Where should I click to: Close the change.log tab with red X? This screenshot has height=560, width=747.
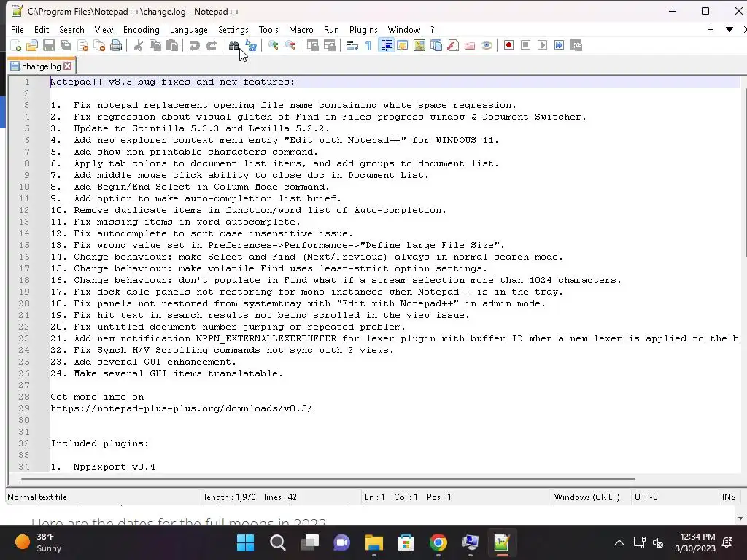tap(68, 66)
